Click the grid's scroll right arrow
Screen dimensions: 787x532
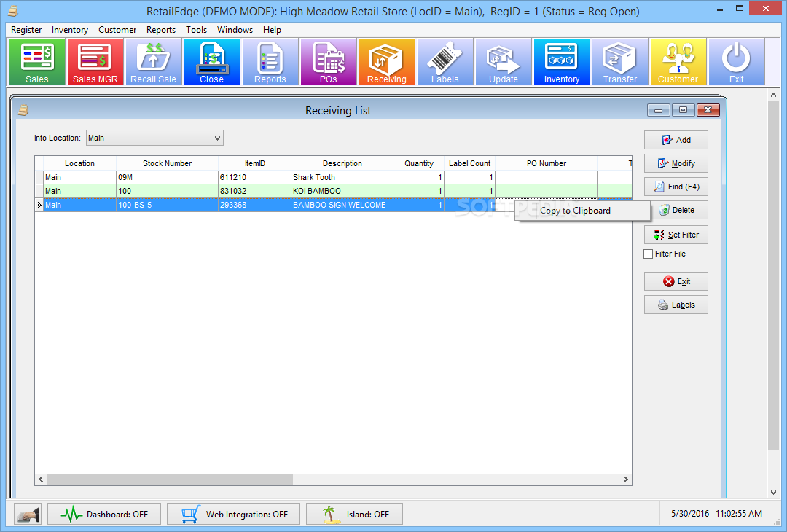click(x=625, y=479)
